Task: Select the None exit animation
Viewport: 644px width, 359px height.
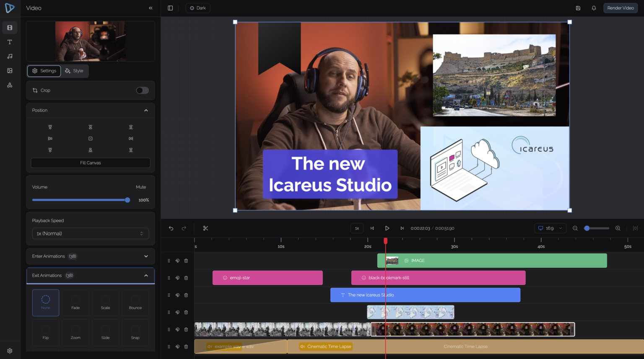Action: click(46, 302)
